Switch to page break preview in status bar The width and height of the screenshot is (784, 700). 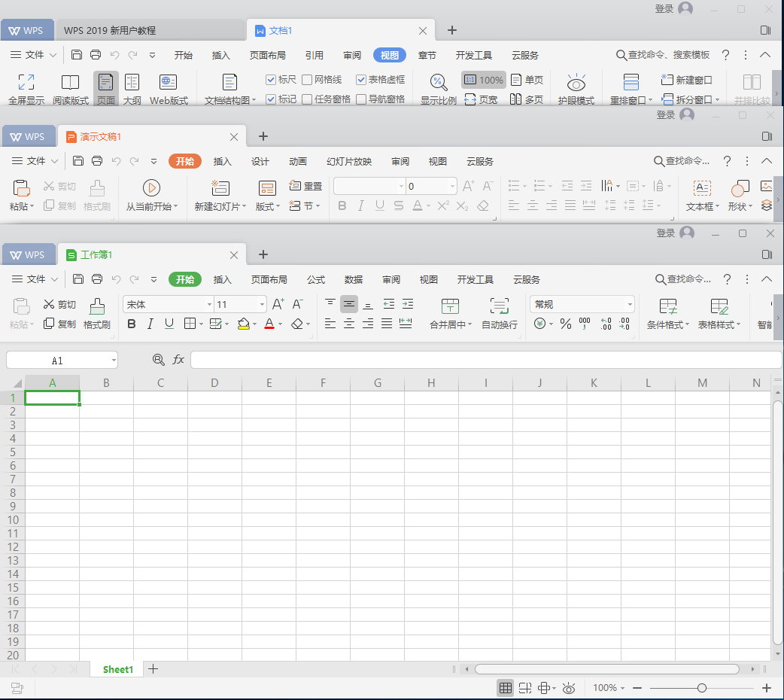click(x=525, y=688)
